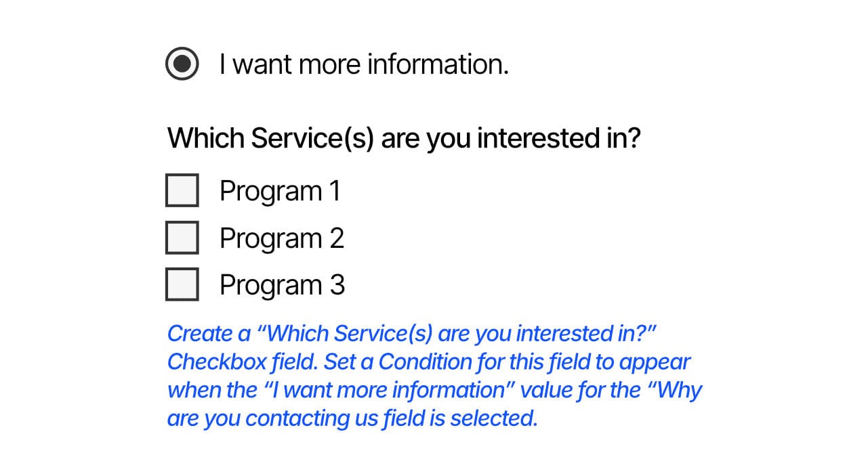Check the Program 1 checkbox
The height and width of the screenshot is (474, 868).
tap(182, 190)
